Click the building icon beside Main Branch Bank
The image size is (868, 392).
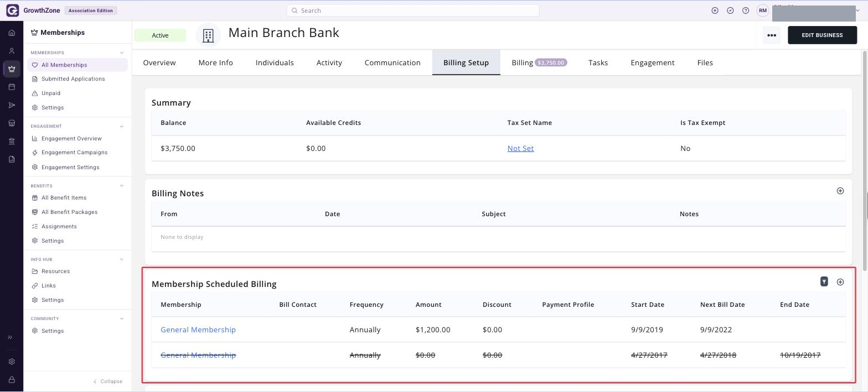pos(208,35)
